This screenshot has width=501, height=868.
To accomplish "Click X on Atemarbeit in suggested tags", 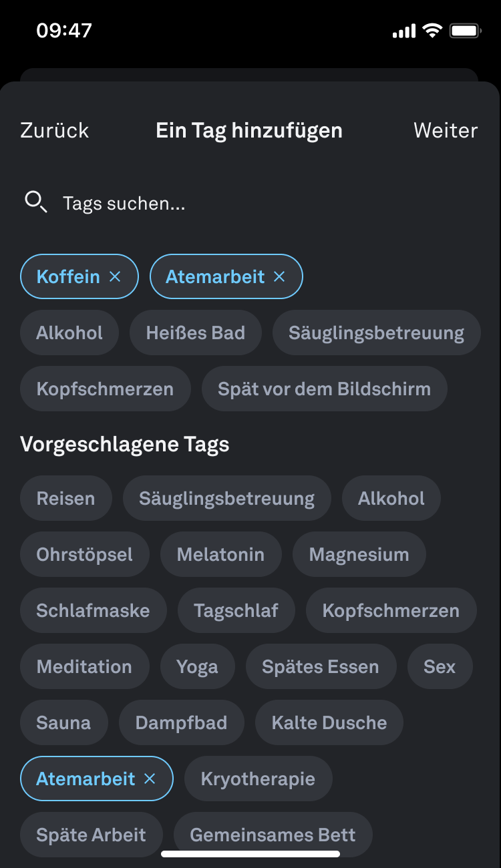I will click(150, 779).
